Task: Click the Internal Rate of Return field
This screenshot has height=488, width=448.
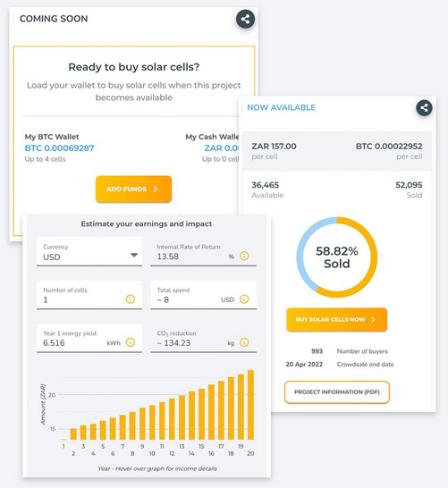Action: pyautogui.click(x=203, y=251)
